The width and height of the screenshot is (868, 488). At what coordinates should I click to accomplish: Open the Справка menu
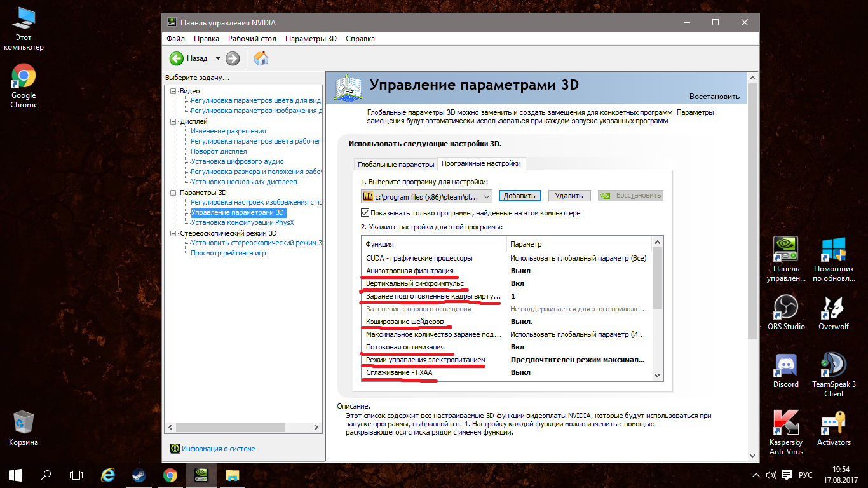click(360, 39)
